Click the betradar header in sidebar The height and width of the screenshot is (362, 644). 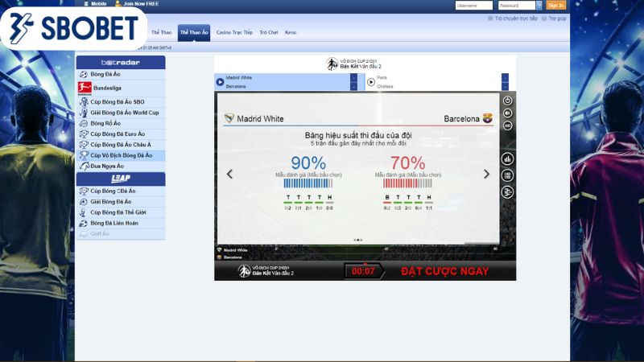121,63
